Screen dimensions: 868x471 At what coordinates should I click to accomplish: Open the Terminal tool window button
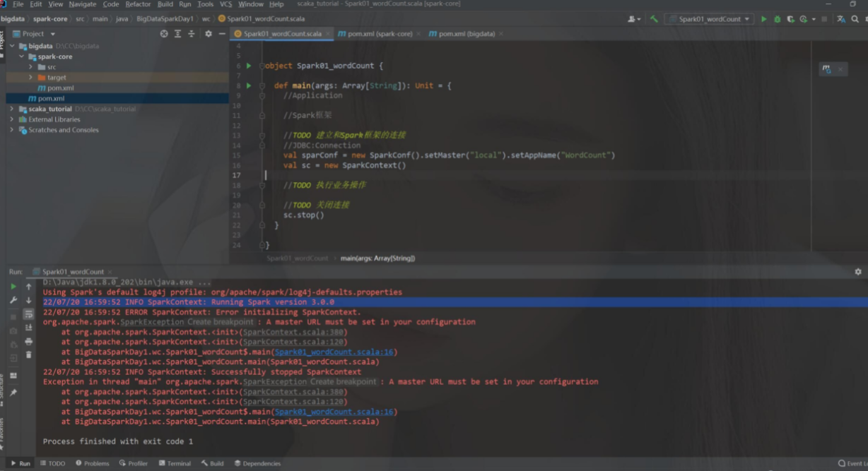(x=175, y=463)
